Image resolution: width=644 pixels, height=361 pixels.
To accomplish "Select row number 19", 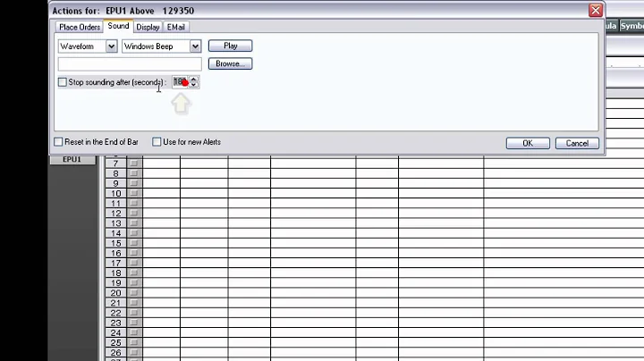I will point(115,283).
